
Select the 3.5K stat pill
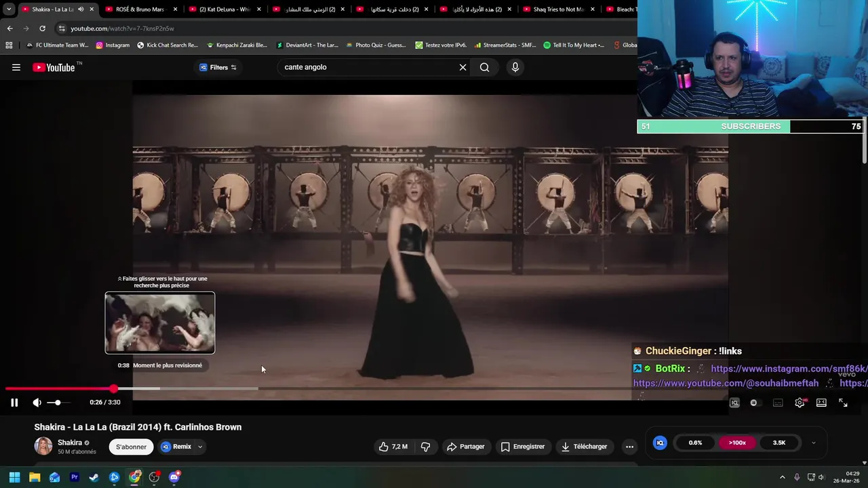click(779, 443)
